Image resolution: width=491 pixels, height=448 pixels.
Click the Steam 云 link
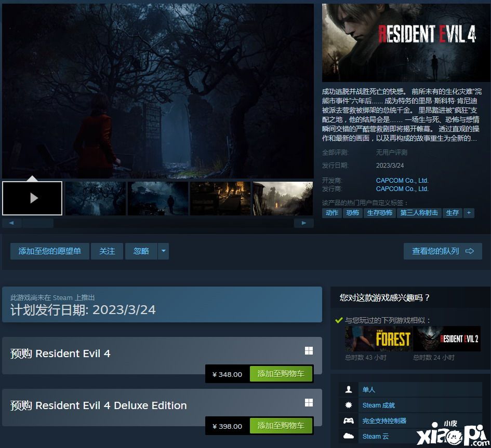coord(376,437)
